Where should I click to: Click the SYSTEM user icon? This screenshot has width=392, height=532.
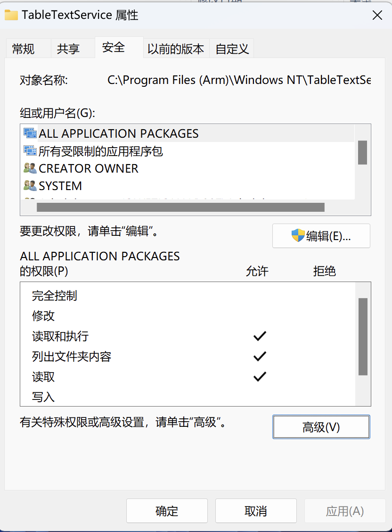(x=30, y=185)
